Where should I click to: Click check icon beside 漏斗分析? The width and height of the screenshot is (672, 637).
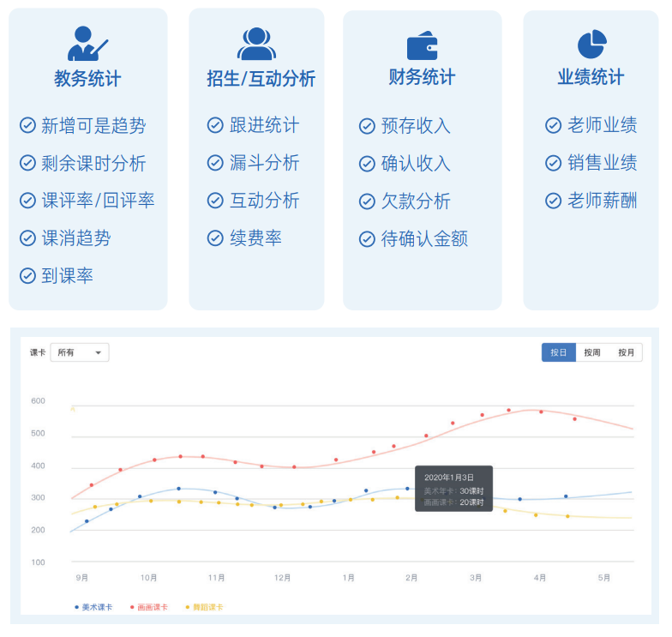click(215, 163)
